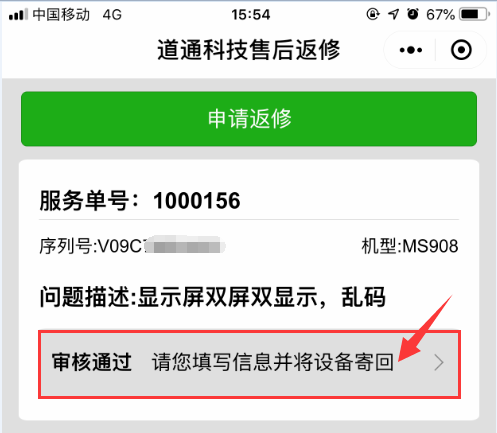Select the 服务单号 1000156 header
This screenshot has width=497, height=433.
tap(140, 201)
